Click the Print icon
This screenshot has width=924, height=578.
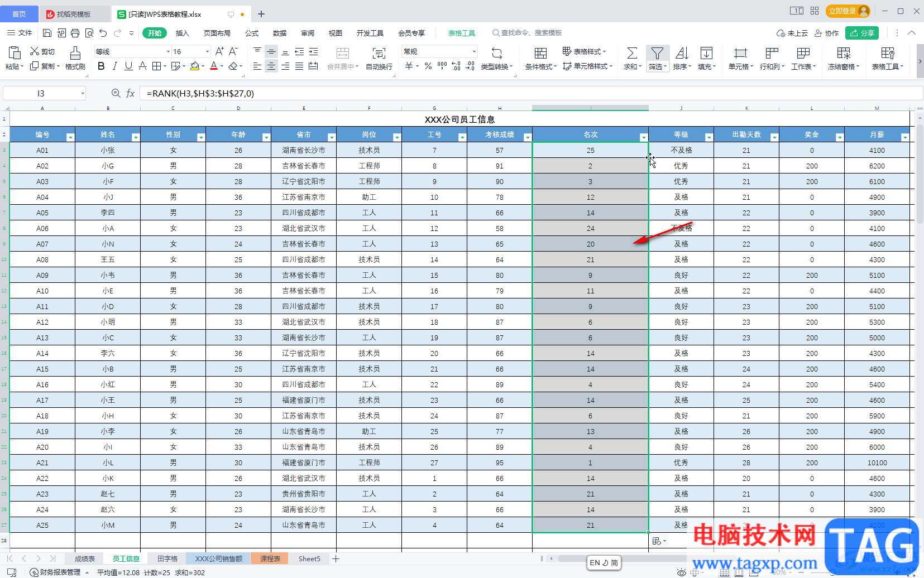click(x=75, y=33)
